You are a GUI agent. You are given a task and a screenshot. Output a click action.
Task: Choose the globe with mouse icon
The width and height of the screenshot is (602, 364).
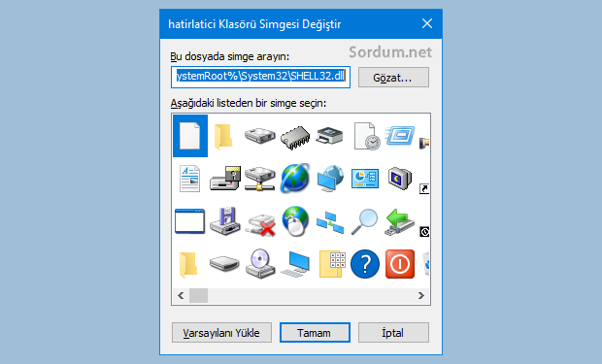[295, 220]
